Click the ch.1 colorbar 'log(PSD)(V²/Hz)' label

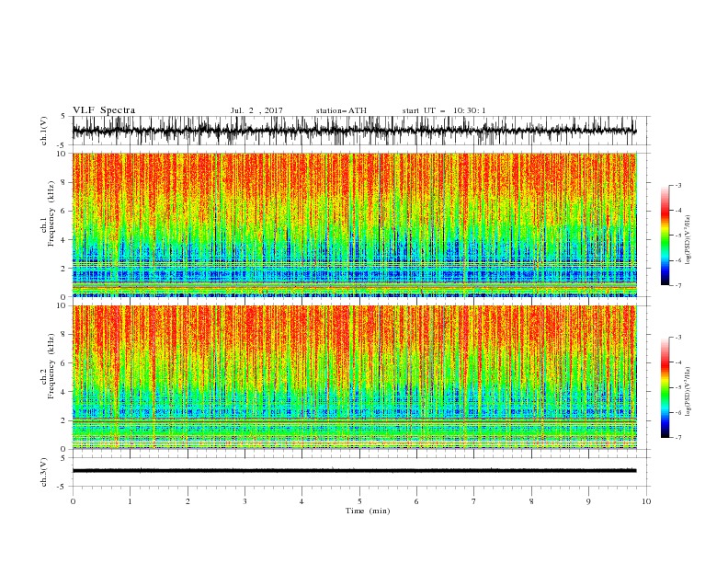[688, 240]
